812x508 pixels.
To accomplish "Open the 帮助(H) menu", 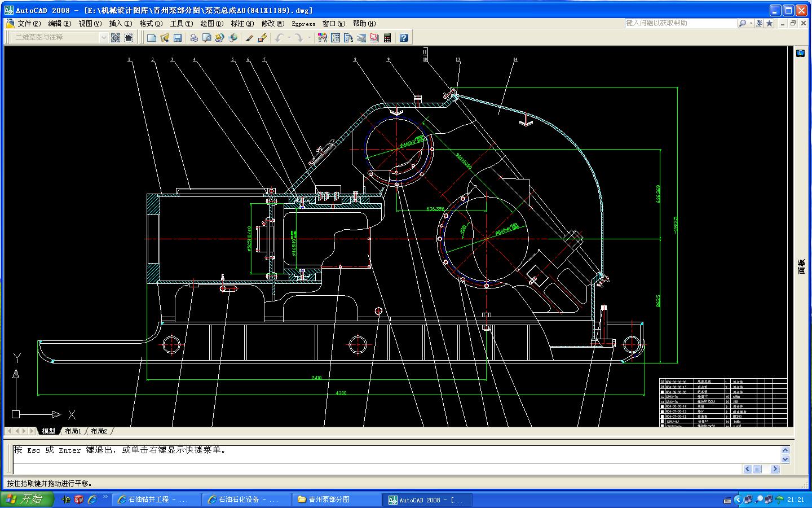I will point(364,24).
